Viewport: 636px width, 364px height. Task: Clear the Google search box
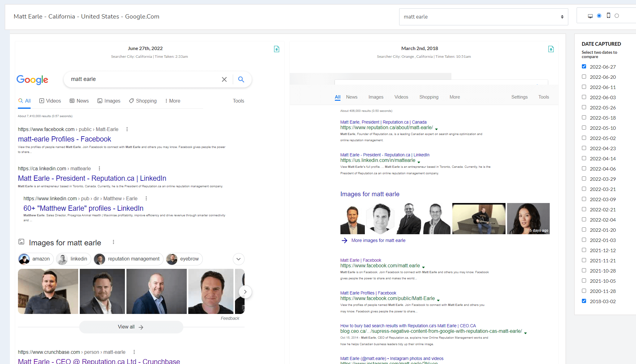224,79
